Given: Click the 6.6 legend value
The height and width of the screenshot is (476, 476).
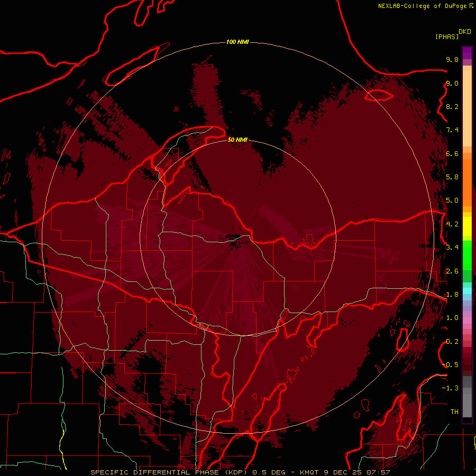Looking at the screenshot, I should point(452,153).
